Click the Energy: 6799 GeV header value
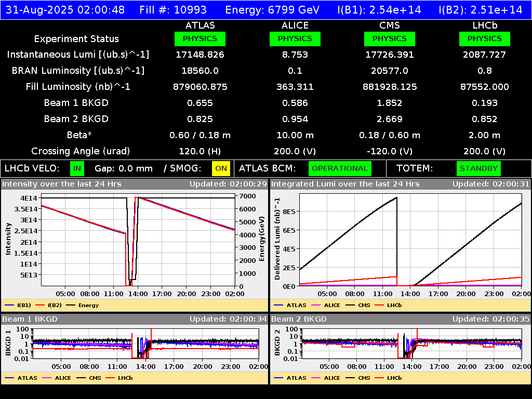 272,10
